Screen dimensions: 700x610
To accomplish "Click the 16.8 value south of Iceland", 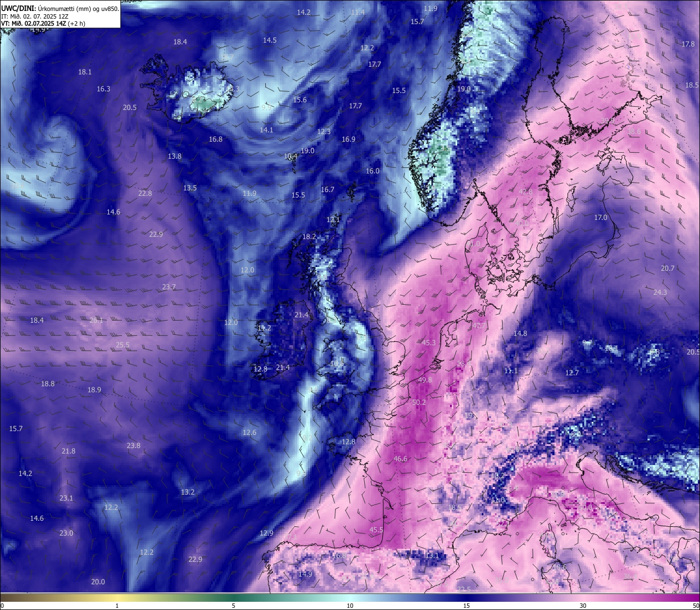I will click(x=215, y=139).
